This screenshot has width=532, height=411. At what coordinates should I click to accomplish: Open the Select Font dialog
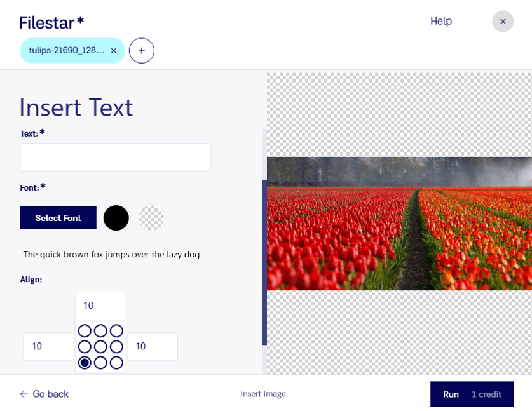tap(58, 218)
